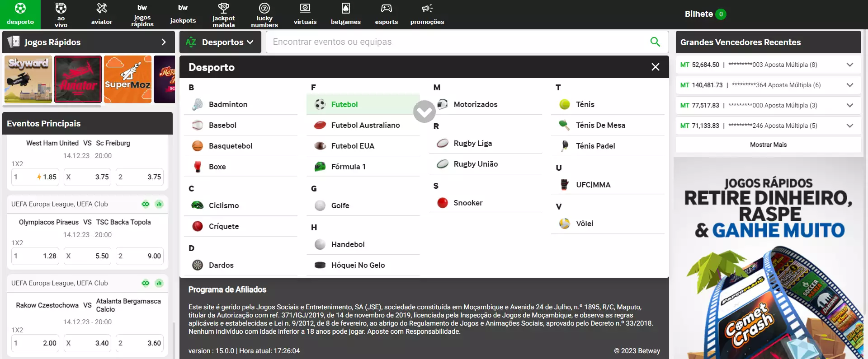Viewport: 868px width, 359px height.
Task: Select odds 1.85 for West Ham win
Action: click(x=36, y=177)
